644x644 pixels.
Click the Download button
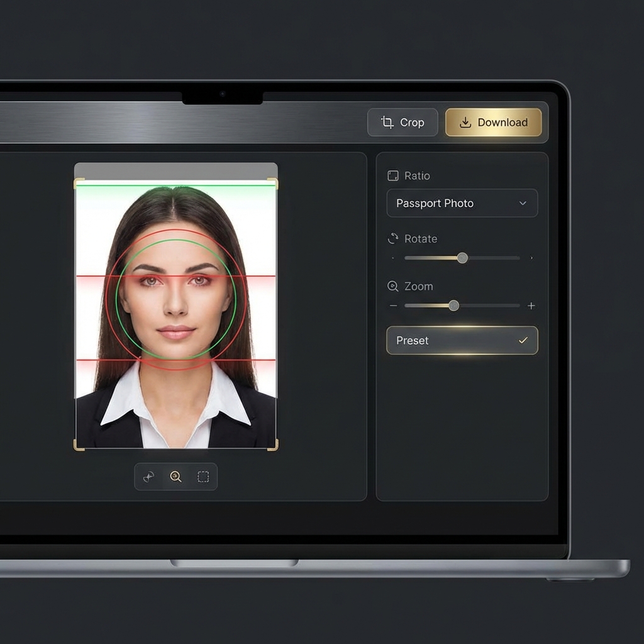point(494,123)
